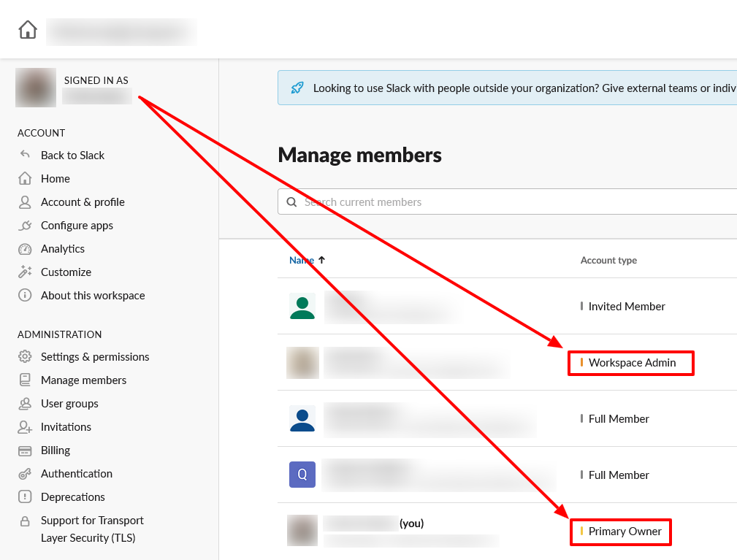
Task: Click the User groups people icon
Action: click(25, 404)
